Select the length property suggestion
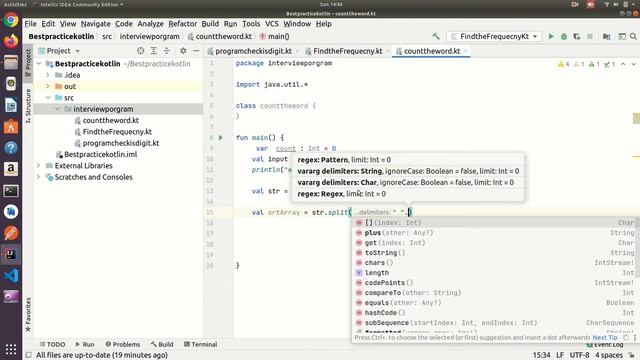 [x=495, y=273]
